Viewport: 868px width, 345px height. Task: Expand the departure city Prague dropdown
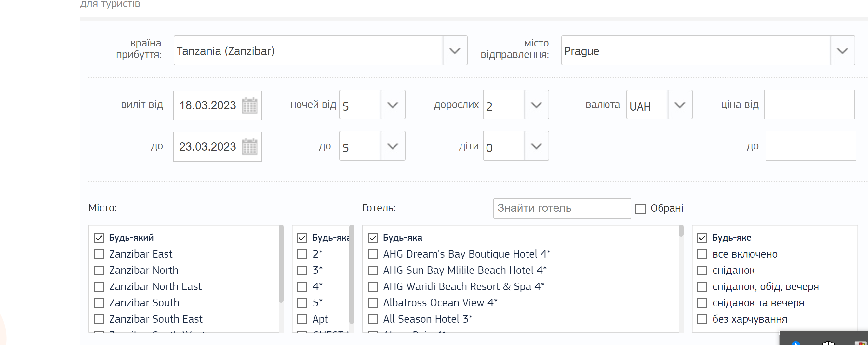point(842,51)
